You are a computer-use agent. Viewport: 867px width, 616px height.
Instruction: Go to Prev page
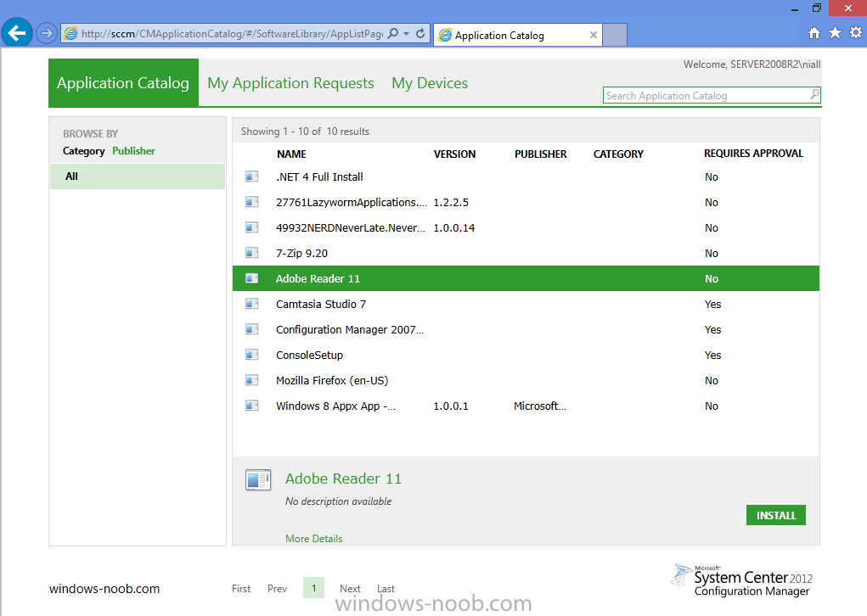coord(277,588)
